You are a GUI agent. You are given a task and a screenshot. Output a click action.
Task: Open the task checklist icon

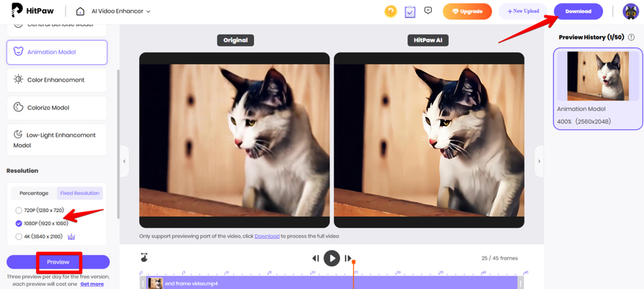coord(410,11)
